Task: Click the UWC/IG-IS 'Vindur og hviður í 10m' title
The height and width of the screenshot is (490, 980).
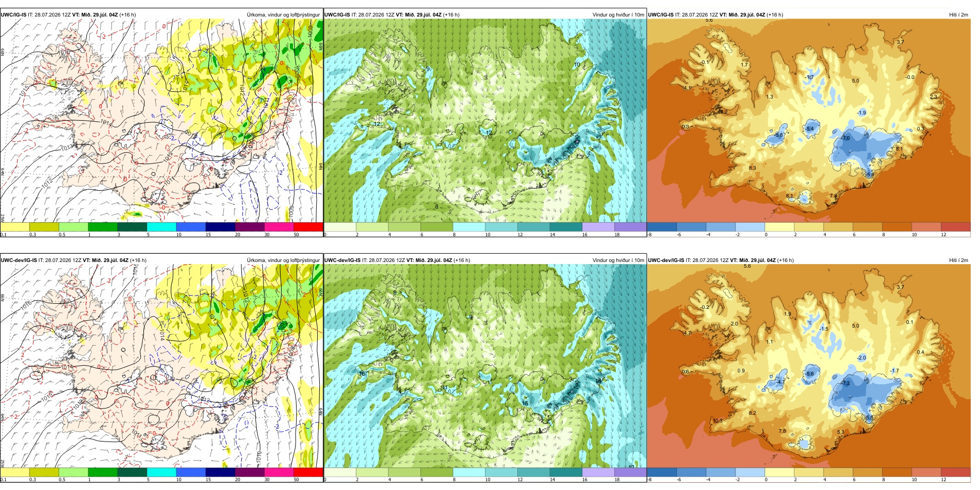Action: tap(618, 15)
